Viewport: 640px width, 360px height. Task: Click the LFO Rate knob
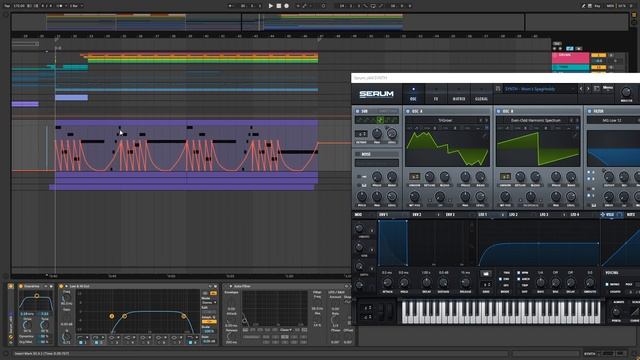(540, 282)
